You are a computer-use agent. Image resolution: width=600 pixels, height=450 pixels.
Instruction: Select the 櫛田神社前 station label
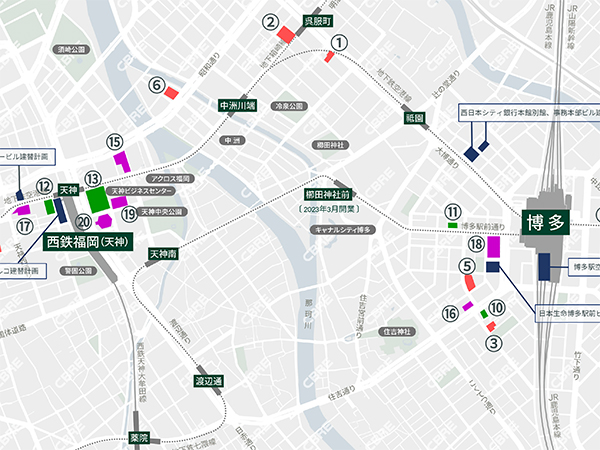[x=327, y=195]
